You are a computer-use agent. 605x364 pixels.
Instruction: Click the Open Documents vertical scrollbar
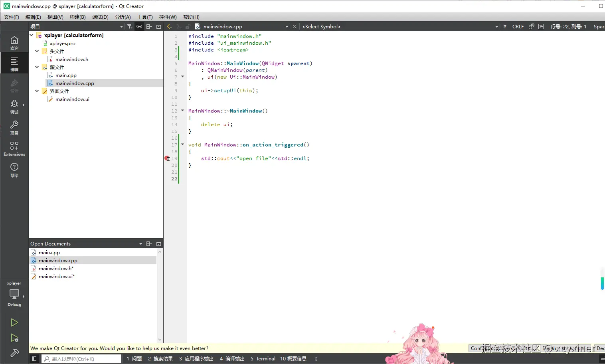(160, 295)
